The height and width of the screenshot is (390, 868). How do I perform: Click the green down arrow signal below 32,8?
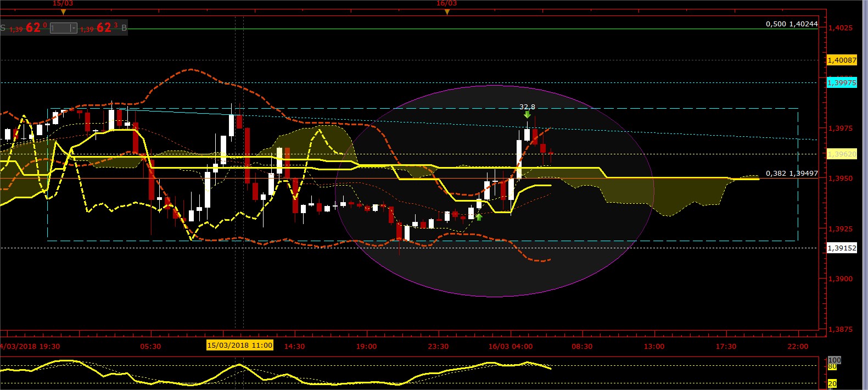527,114
